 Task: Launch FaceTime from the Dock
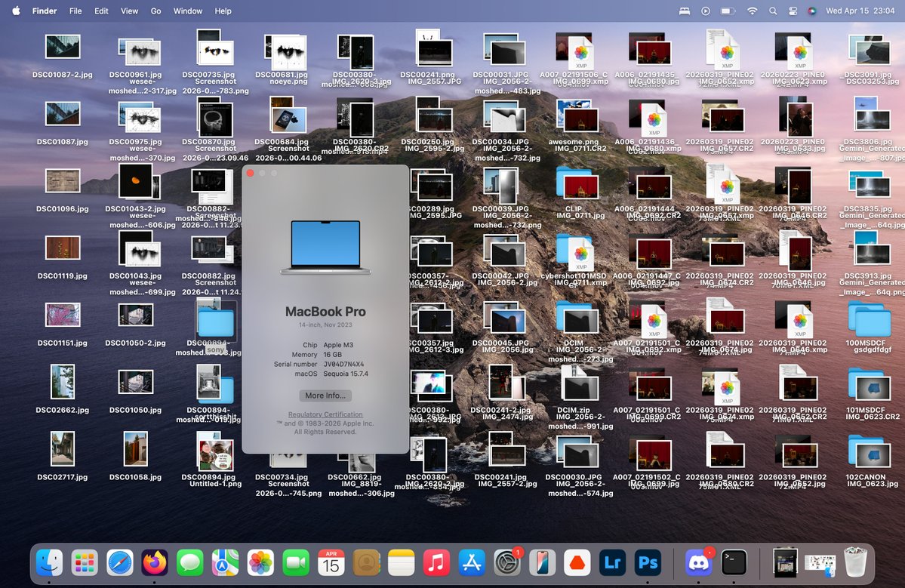tap(296, 562)
